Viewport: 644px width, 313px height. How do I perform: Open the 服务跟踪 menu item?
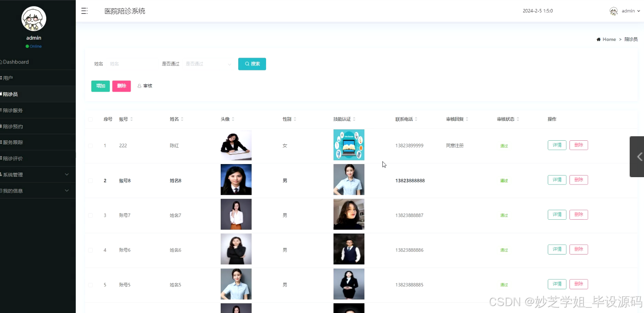(38, 142)
